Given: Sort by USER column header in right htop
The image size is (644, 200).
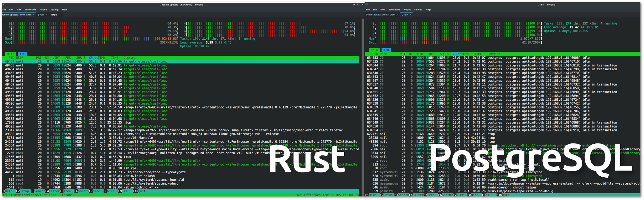Looking at the screenshot, I should pyautogui.click(x=383, y=54).
